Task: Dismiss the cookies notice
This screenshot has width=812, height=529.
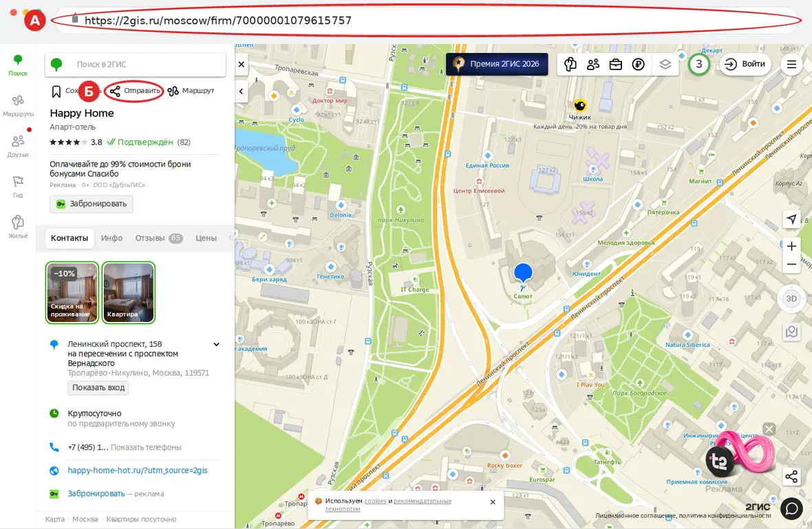Action: coord(493,502)
